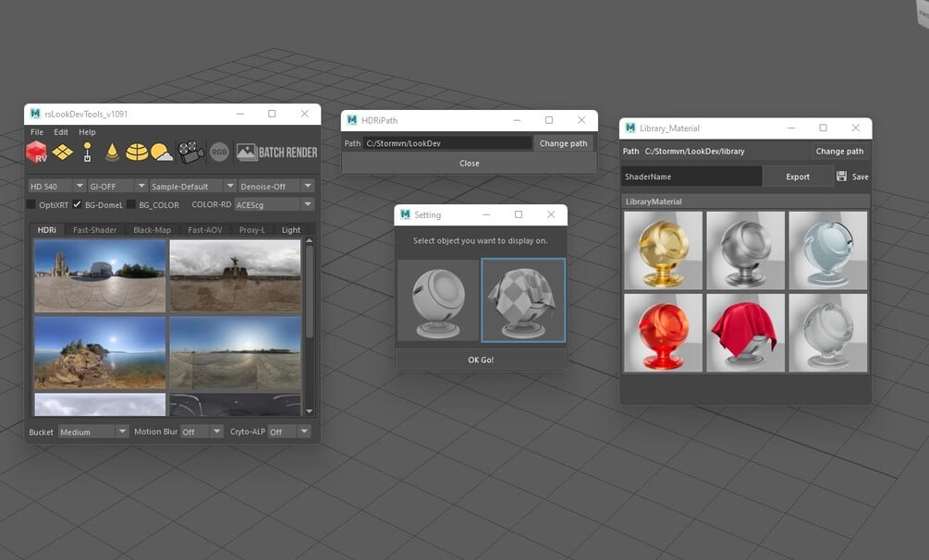929x560 pixels.
Task: Switch to the Fast-Shader tab
Action: pos(95,230)
